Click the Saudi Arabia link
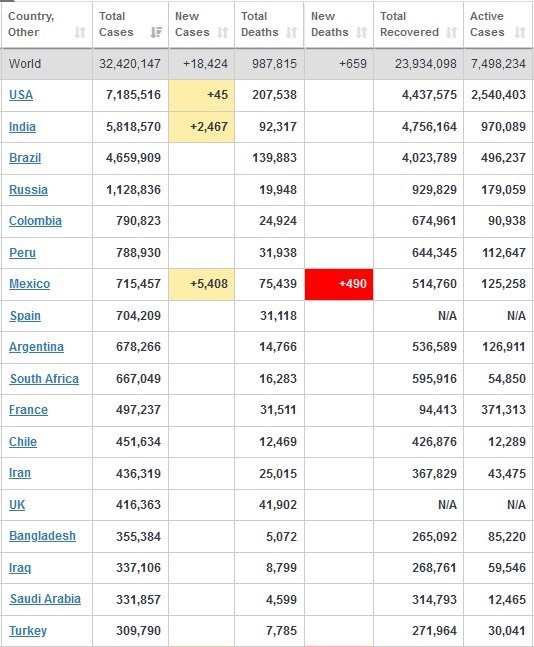Viewport: 534px width, 647px height. tap(45, 599)
